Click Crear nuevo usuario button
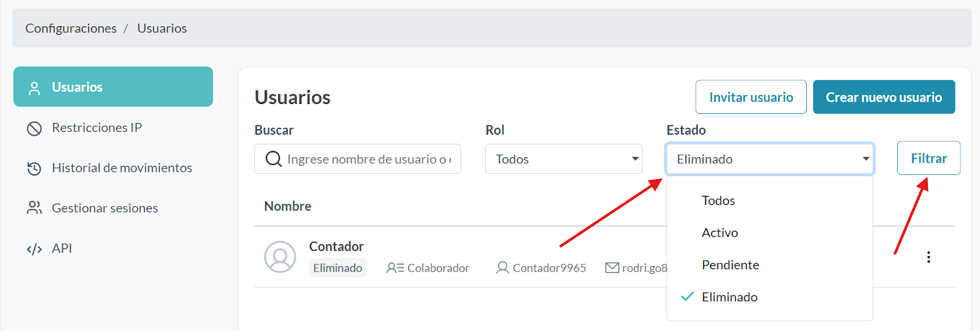980x331 pixels. coord(884,97)
